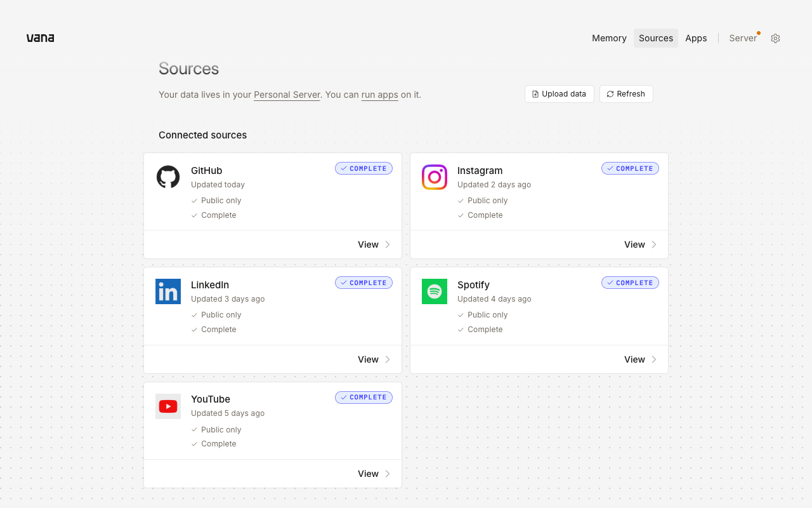This screenshot has width=812, height=508.
Task: Expand GitHub via View chevron
Action: point(388,244)
